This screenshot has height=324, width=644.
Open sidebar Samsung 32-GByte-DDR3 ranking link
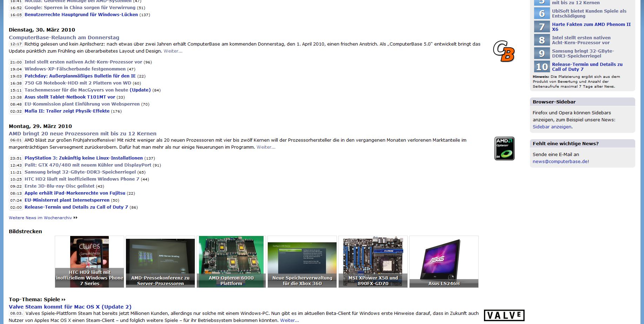click(x=583, y=53)
